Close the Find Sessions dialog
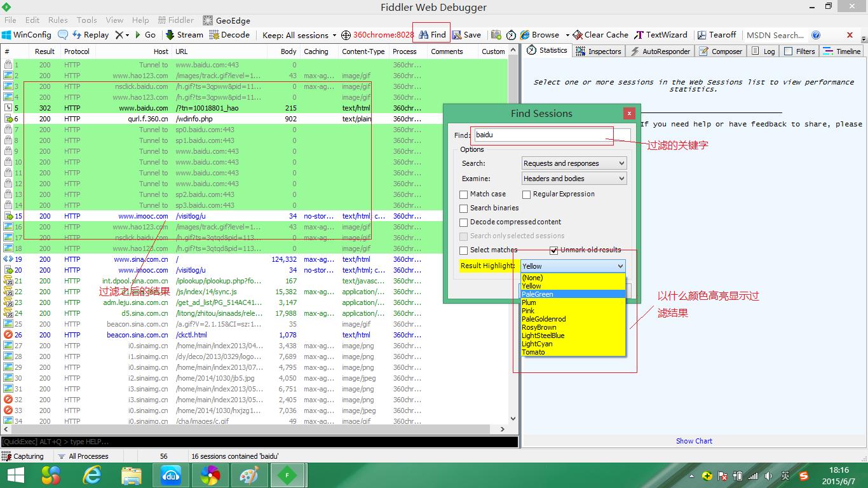This screenshot has height=488, width=868. click(629, 113)
